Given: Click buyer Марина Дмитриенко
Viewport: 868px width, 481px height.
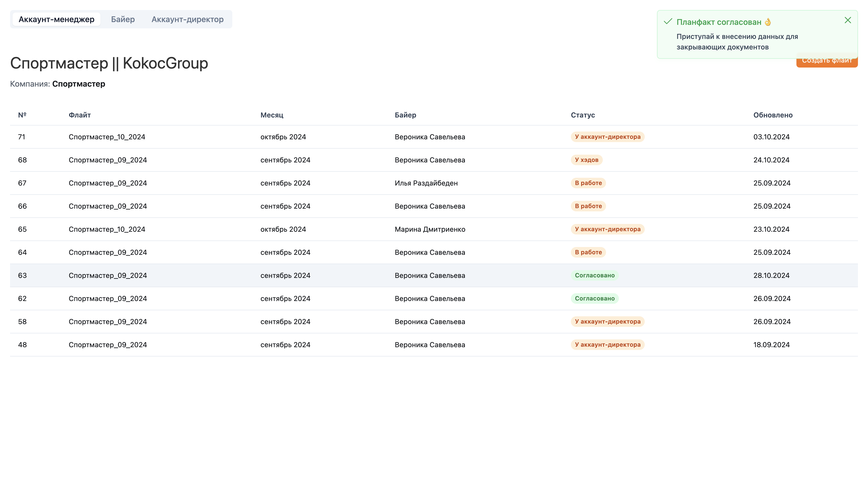Looking at the screenshot, I should 430,229.
